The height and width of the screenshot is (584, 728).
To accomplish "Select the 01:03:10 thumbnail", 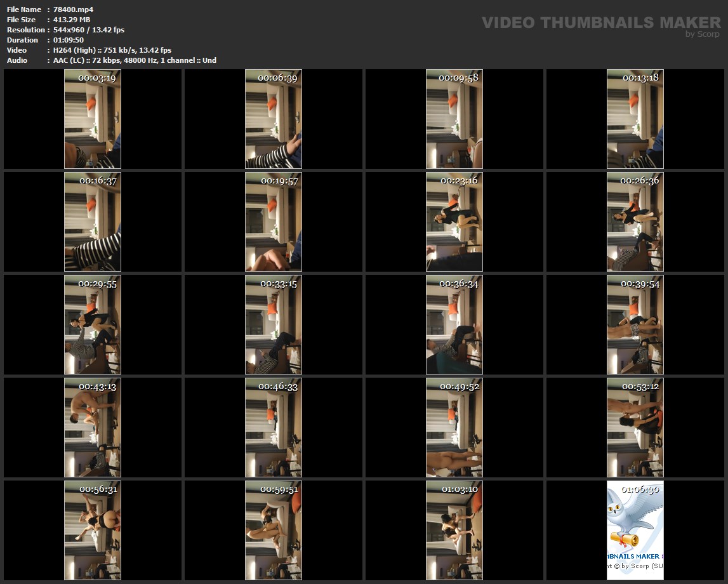I will pos(454,531).
